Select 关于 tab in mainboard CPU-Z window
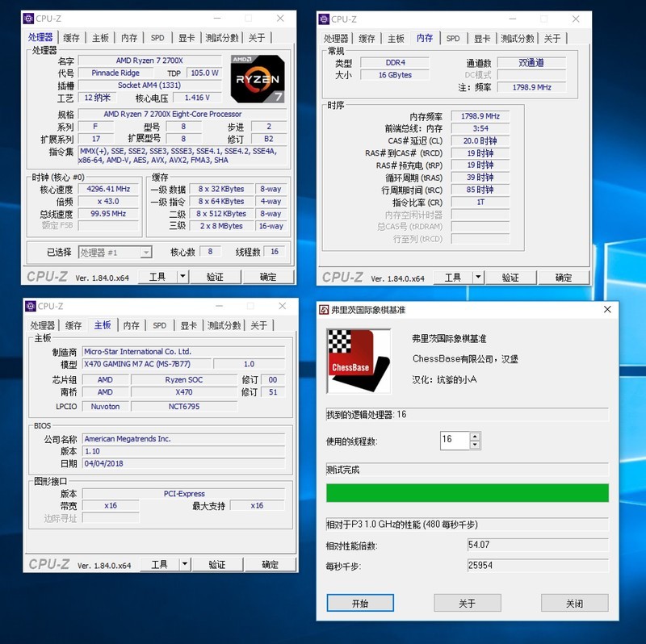Image resolution: width=646 pixels, height=644 pixels. click(x=258, y=325)
